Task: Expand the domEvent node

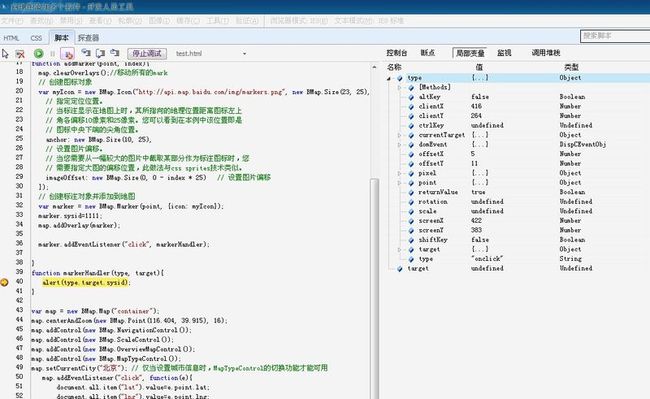Action: [x=400, y=145]
